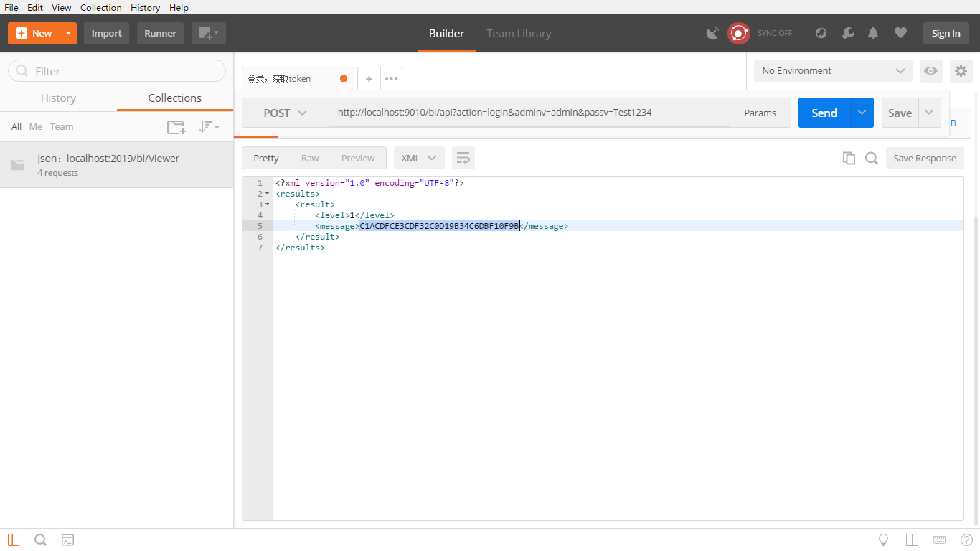980x551 pixels.
Task: Open Find magnifier in status bar
Action: tap(40, 540)
